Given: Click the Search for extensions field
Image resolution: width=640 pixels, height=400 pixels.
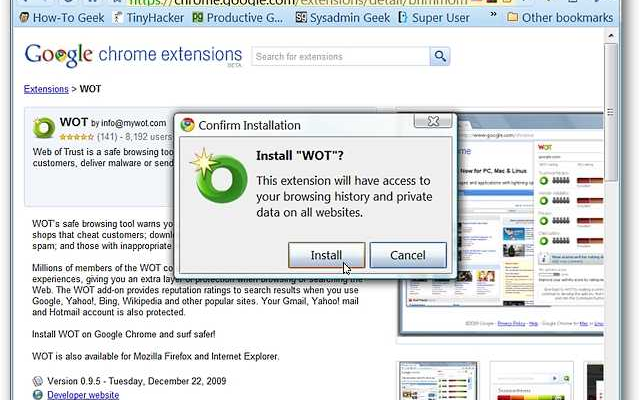Looking at the screenshot, I should click(x=340, y=57).
